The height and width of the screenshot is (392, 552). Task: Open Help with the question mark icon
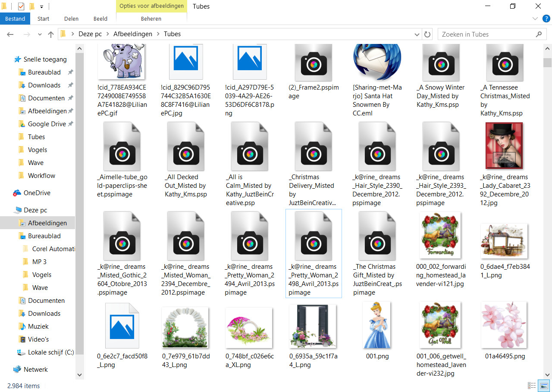pyautogui.click(x=546, y=19)
